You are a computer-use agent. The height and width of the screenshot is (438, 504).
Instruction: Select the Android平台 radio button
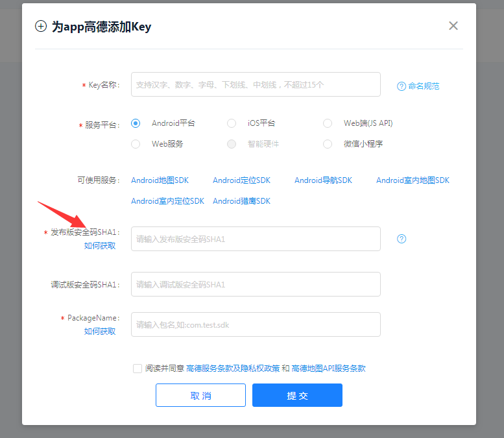[x=136, y=123]
